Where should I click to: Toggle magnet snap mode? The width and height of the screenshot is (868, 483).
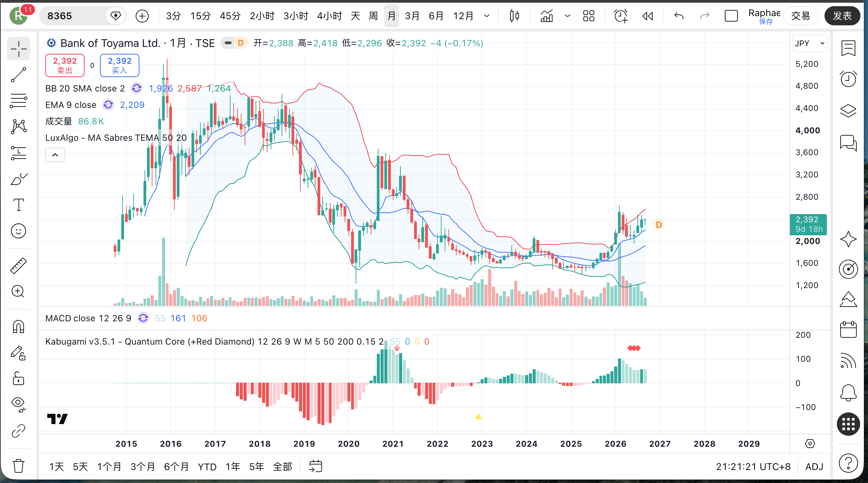[x=18, y=327]
